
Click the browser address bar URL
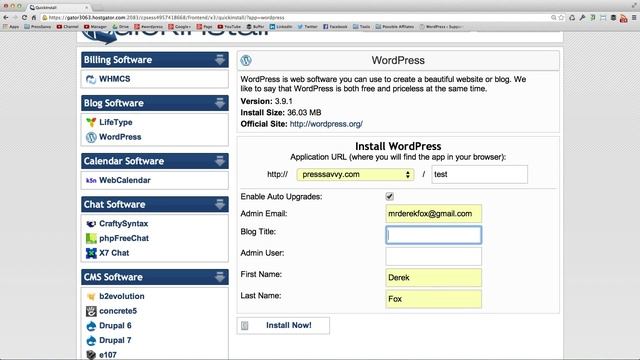point(167,18)
